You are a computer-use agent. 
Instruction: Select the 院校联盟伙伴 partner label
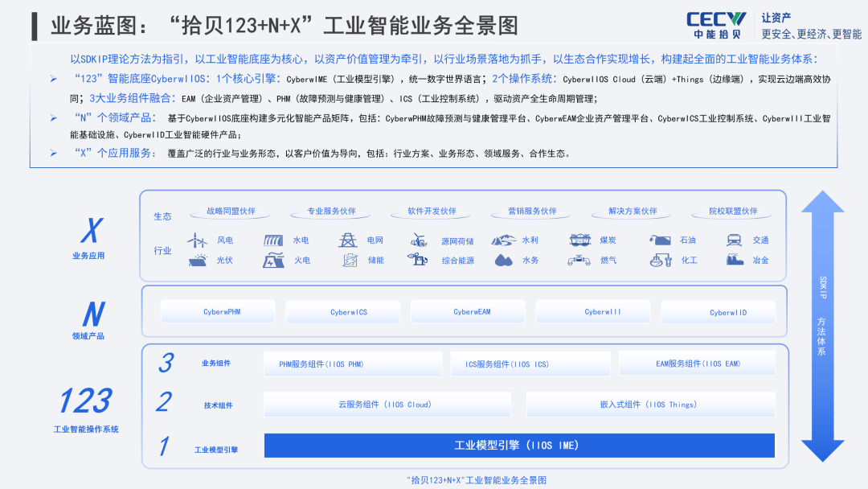coord(733,212)
